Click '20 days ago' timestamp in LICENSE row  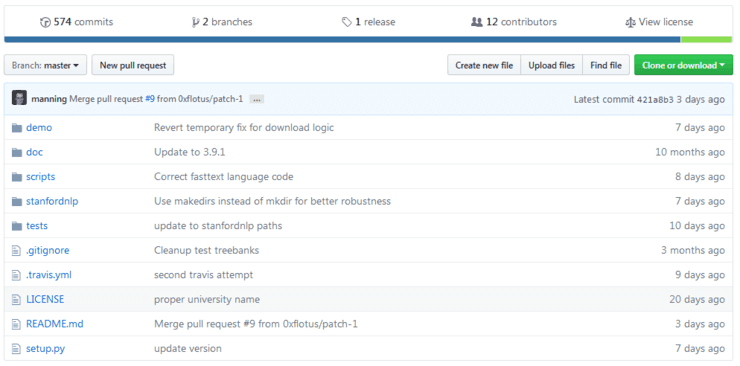click(697, 299)
